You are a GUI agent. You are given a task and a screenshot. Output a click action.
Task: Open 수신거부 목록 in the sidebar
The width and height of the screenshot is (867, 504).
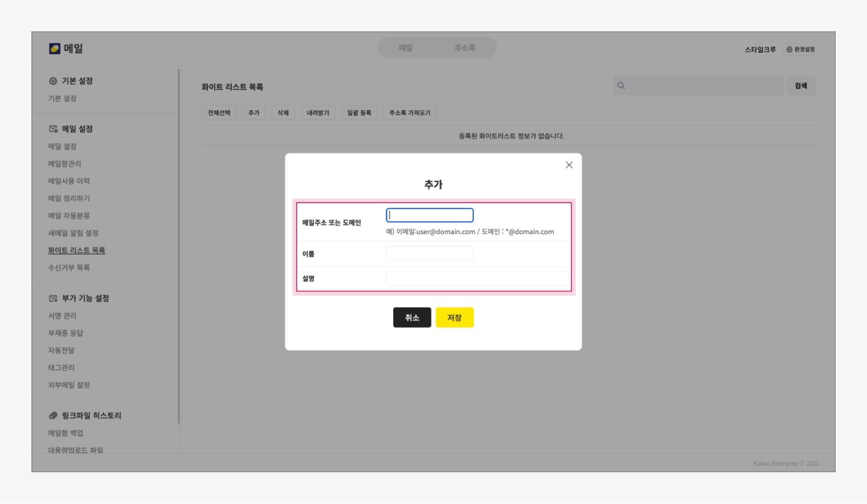[x=69, y=268]
